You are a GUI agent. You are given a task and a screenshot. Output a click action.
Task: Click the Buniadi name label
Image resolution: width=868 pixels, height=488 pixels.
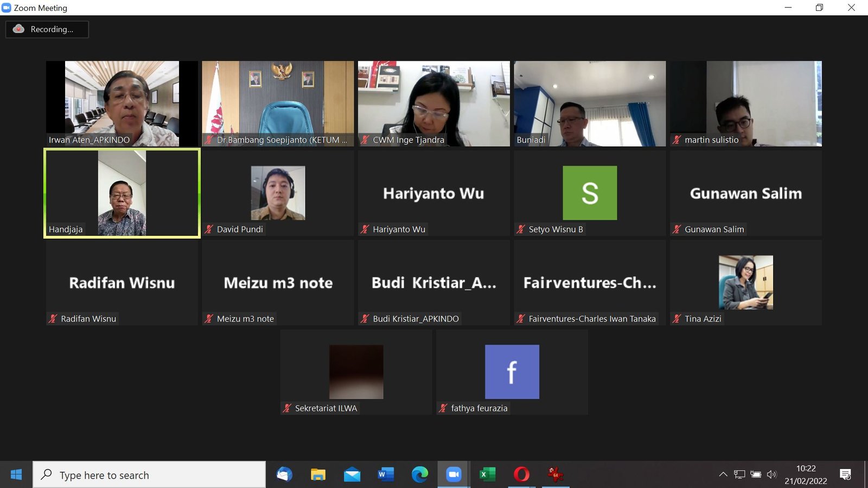pyautogui.click(x=531, y=140)
